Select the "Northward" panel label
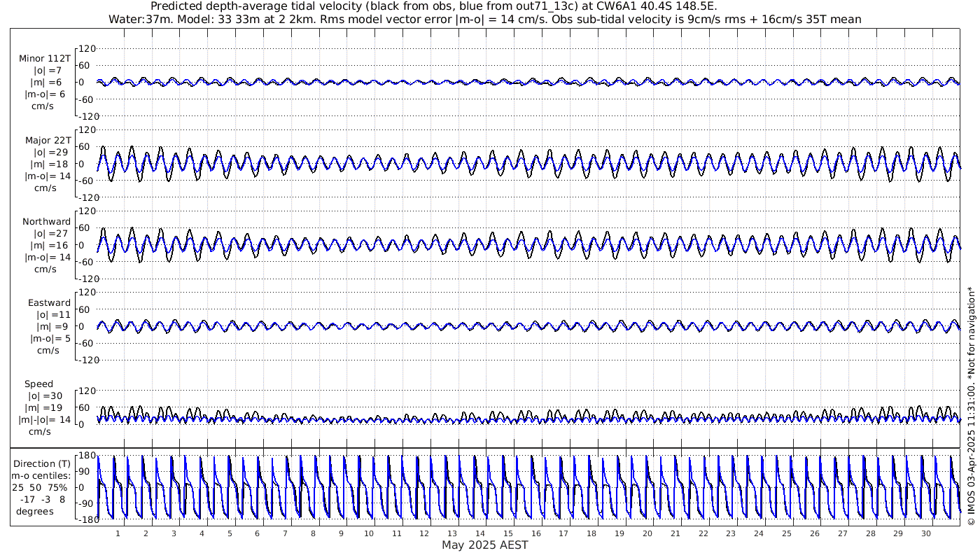Viewport: 980px width, 560px height. click(x=46, y=221)
